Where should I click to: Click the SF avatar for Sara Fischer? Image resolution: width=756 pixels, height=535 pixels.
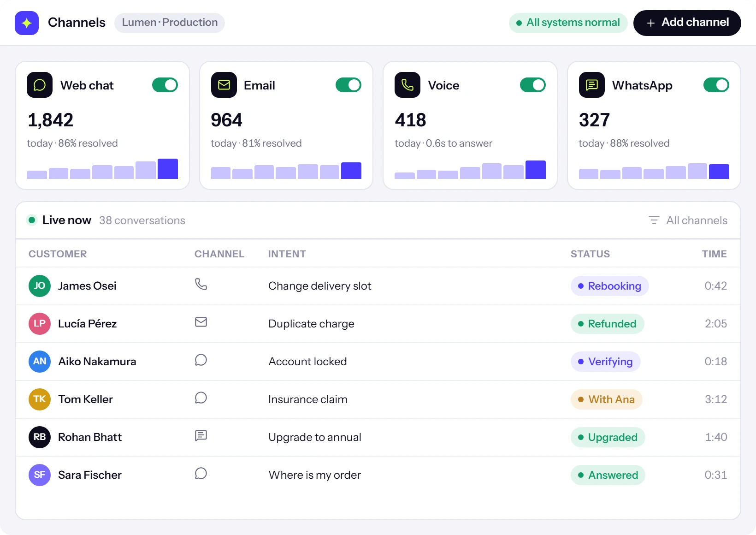coord(40,475)
